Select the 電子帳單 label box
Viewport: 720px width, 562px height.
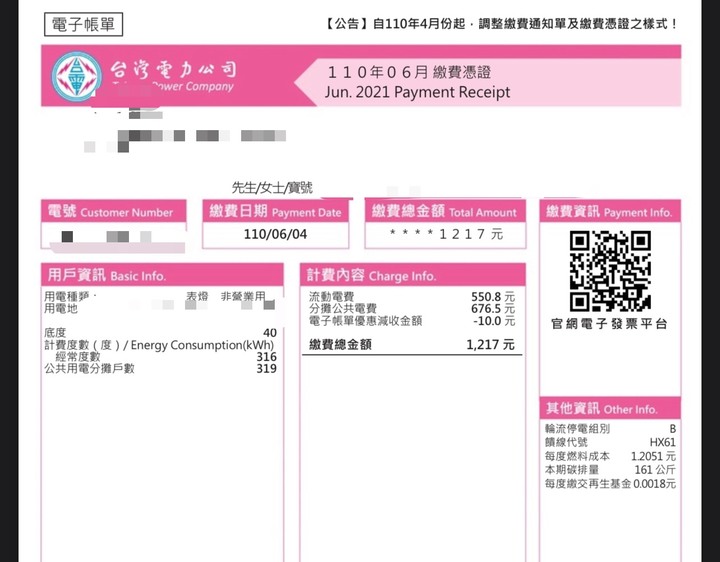84,24
